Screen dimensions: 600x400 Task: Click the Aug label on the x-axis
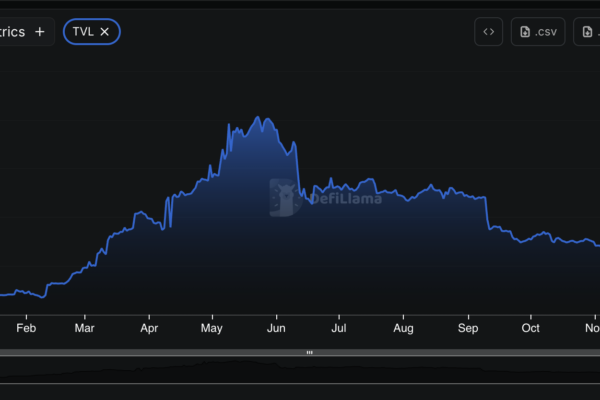click(403, 328)
